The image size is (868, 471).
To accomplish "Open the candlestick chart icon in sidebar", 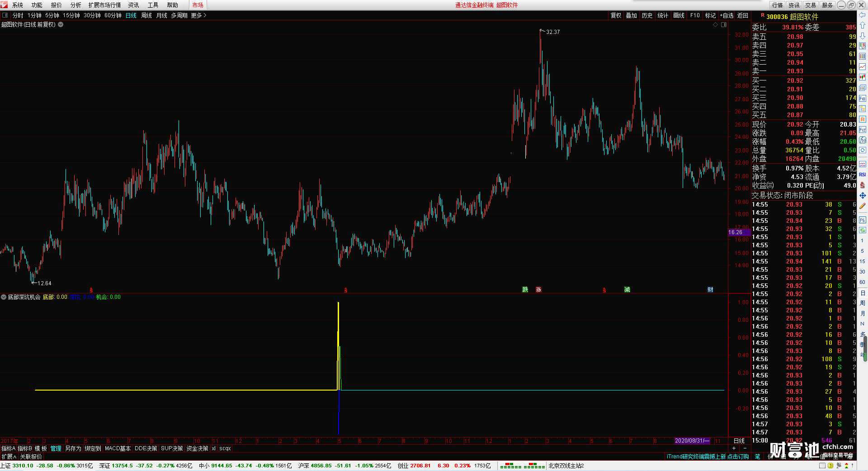I will [x=862, y=77].
